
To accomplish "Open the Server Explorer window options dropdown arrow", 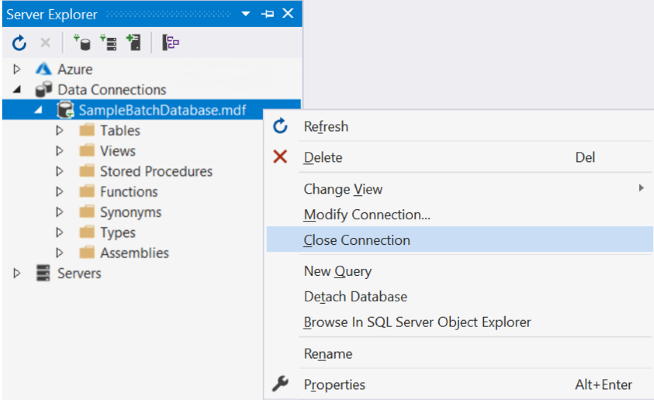I will click(x=246, y=14).
